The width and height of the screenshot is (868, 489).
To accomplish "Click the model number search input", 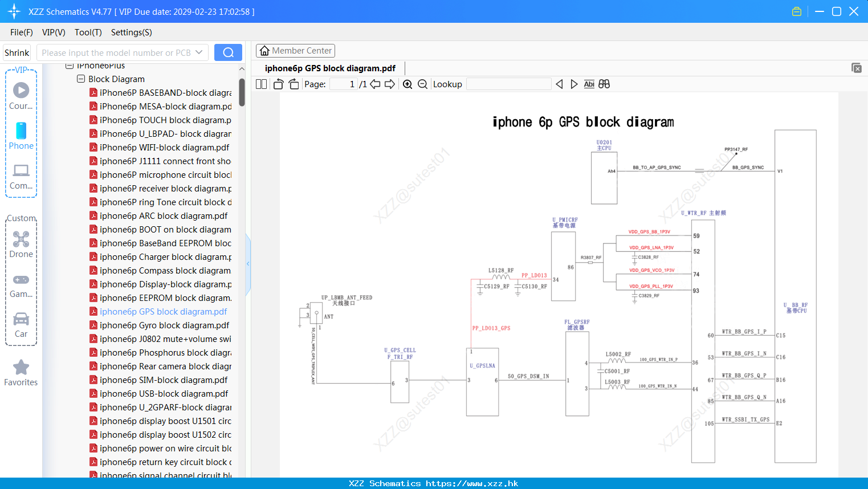I will pyautogui.click(x=116, y=52).
